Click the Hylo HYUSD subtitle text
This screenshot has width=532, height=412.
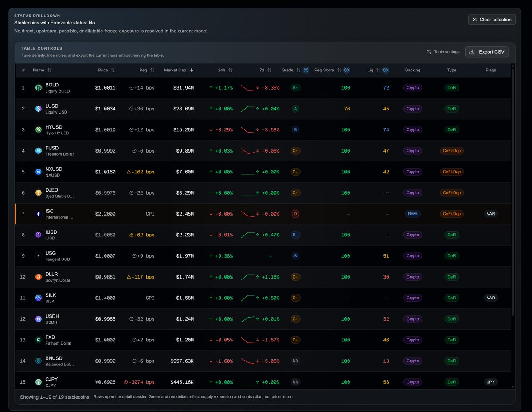pyautogui.click(x=57, y=133)
